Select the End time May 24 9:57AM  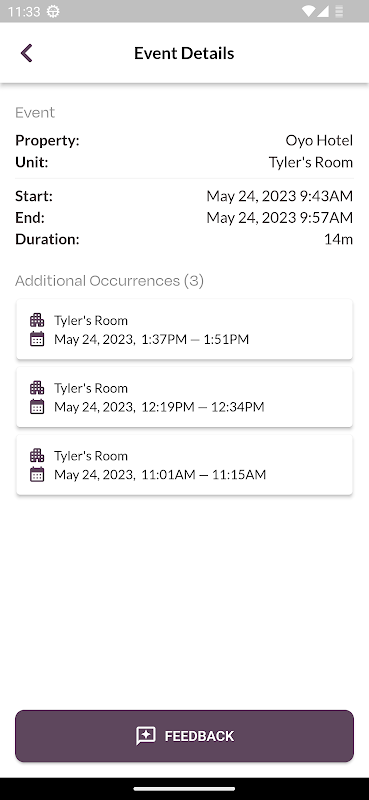pyautogui.click(x=280, y=218)
